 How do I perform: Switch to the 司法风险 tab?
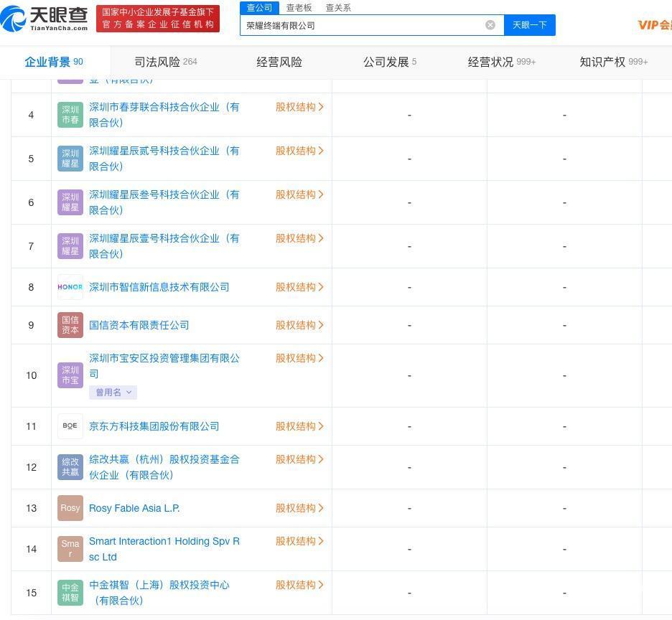click(165, 62)
